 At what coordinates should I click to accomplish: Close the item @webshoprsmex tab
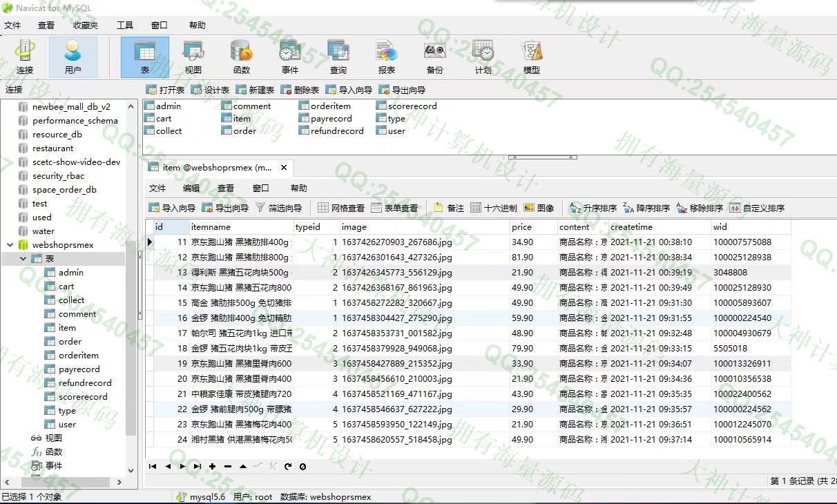283,167
